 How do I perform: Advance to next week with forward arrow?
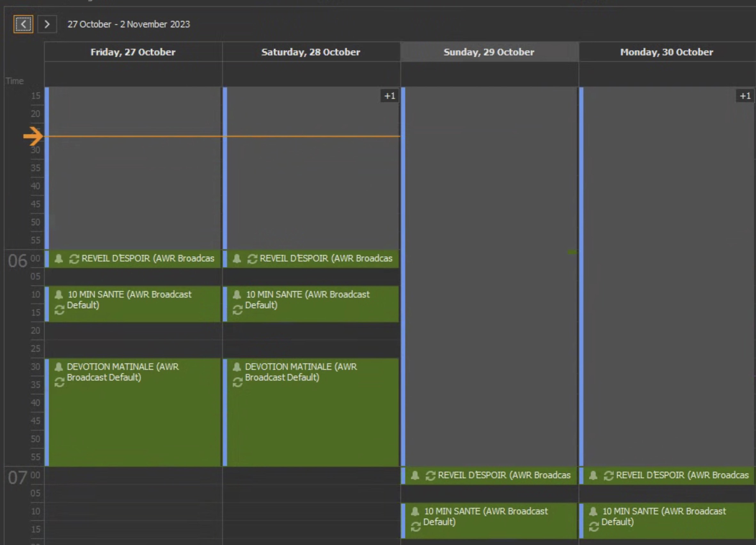(47, 24)
